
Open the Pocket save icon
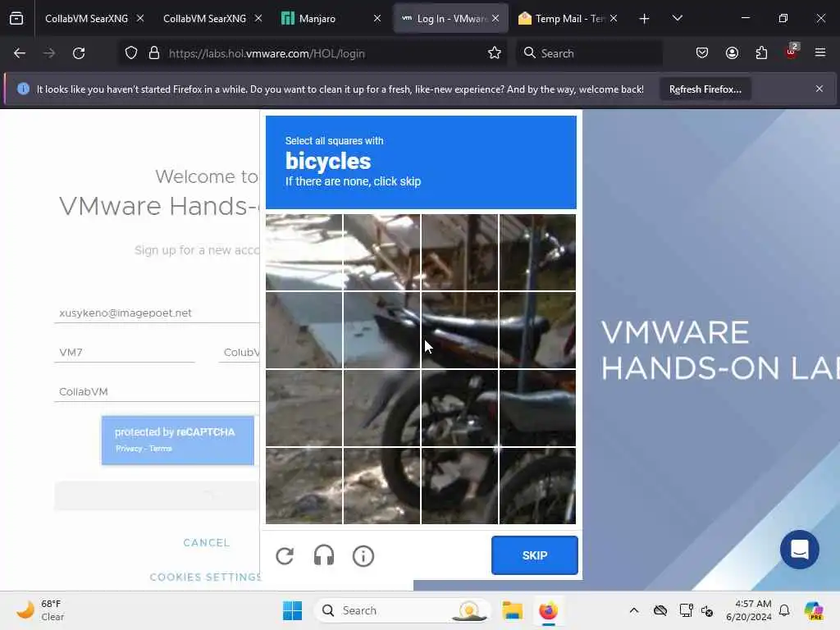[702, 52]
